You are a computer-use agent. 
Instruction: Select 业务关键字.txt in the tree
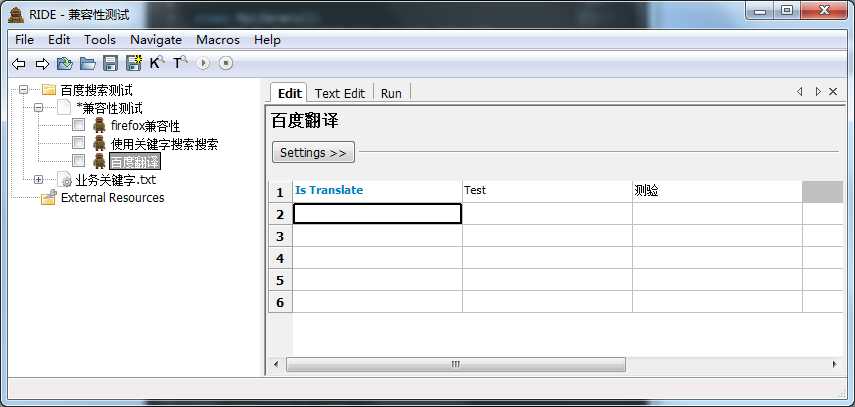(116, 179)
